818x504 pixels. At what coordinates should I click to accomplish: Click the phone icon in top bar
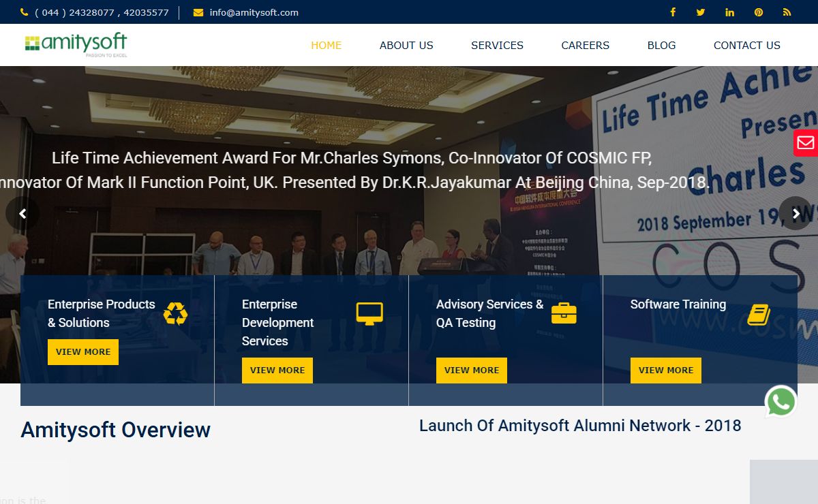(25, 12)
